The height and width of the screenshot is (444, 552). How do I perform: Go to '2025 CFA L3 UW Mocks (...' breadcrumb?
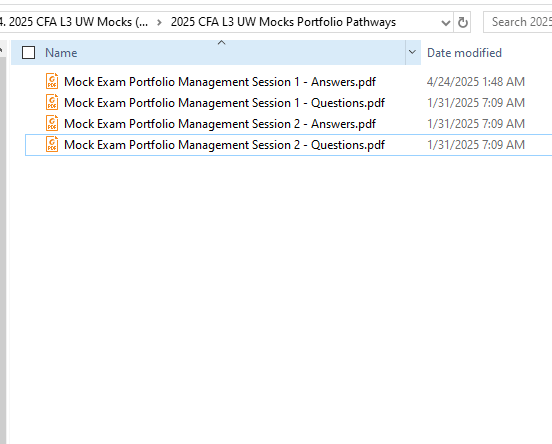[74, 22]
